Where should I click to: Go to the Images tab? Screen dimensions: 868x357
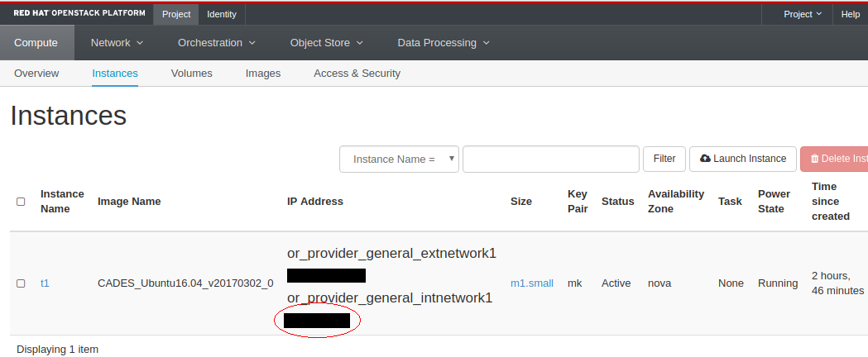263,74
